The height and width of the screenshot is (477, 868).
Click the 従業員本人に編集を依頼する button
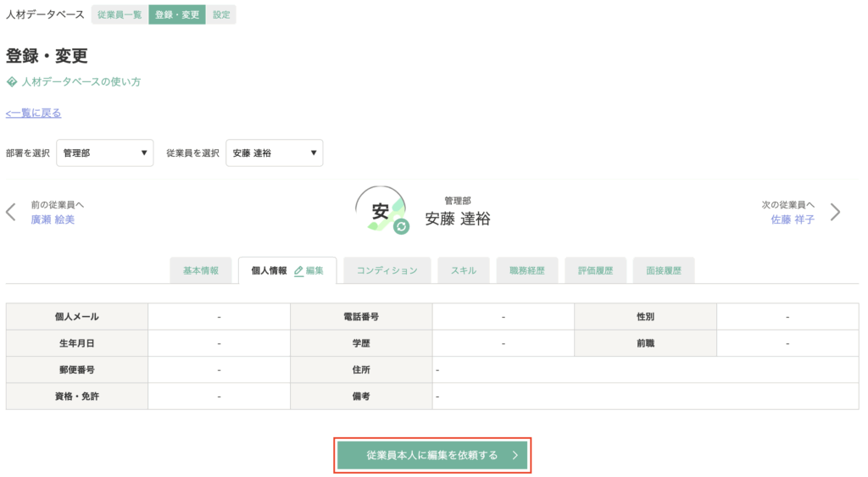pyautogui.click(x=432, y=456)
